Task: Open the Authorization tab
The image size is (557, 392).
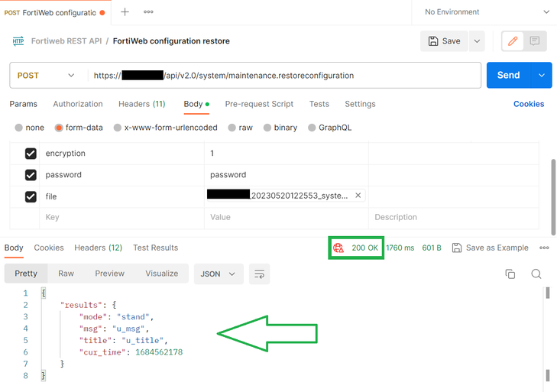Action: click(78, 104)
